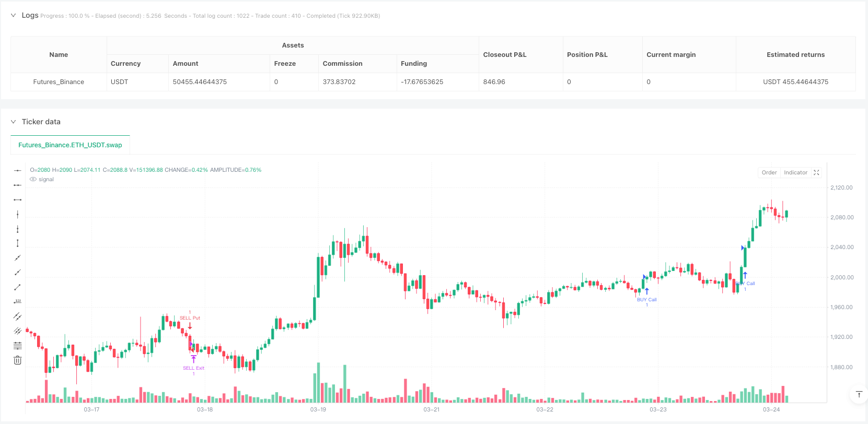The image size is (868, 424).
Task: Hide the signal indicator with eye icon
Action: (33, 180)
